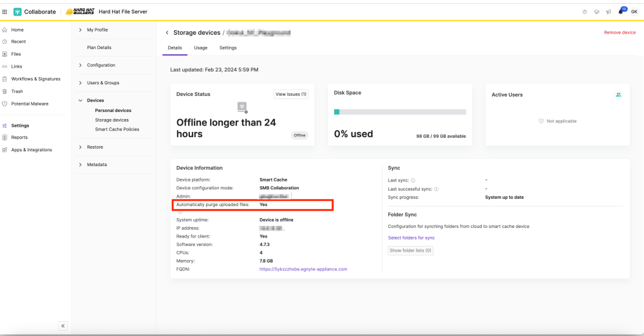
Task: Expand the Metadata section
Action: click(80, 164)
